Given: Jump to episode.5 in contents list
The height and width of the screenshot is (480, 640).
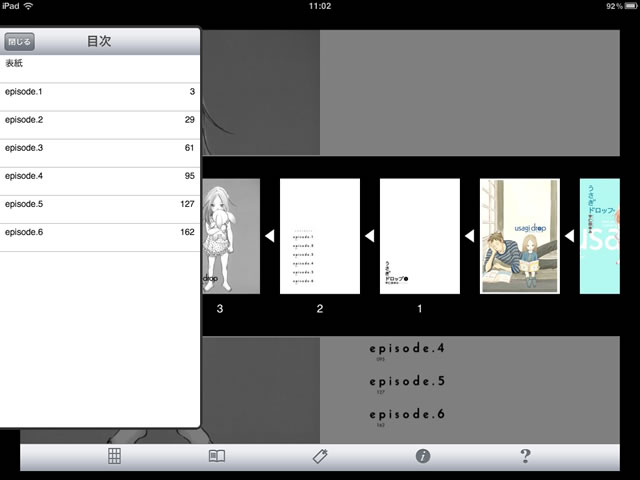Looking at the screenshot, I should pyautogui.click(x=100, y=210).
